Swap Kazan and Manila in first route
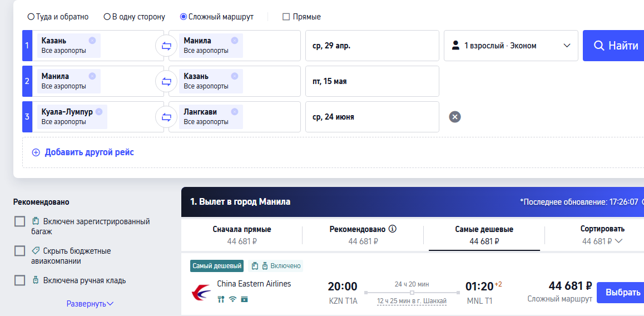Viewport: 644px width, 316px height. (166, 46)
